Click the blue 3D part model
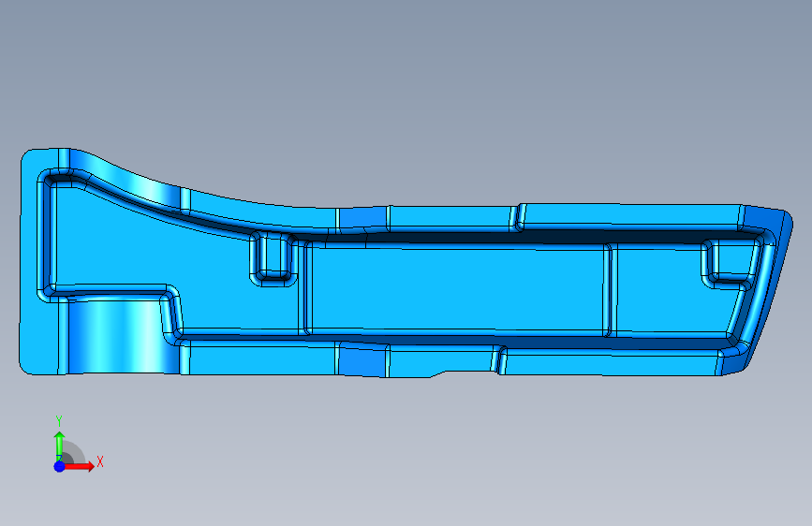Screen dimensions: 812x526 point(406,263)
